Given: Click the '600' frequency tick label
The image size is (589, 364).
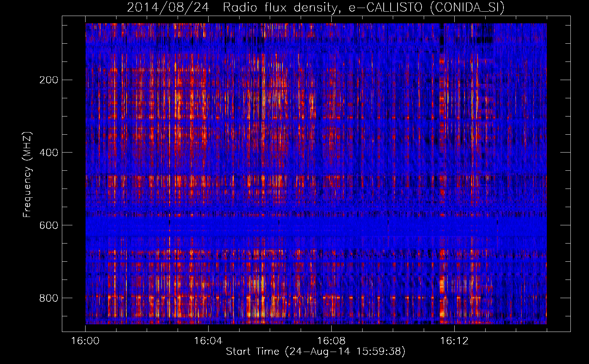Looking at the screenshot, I should tap(49, 225).
